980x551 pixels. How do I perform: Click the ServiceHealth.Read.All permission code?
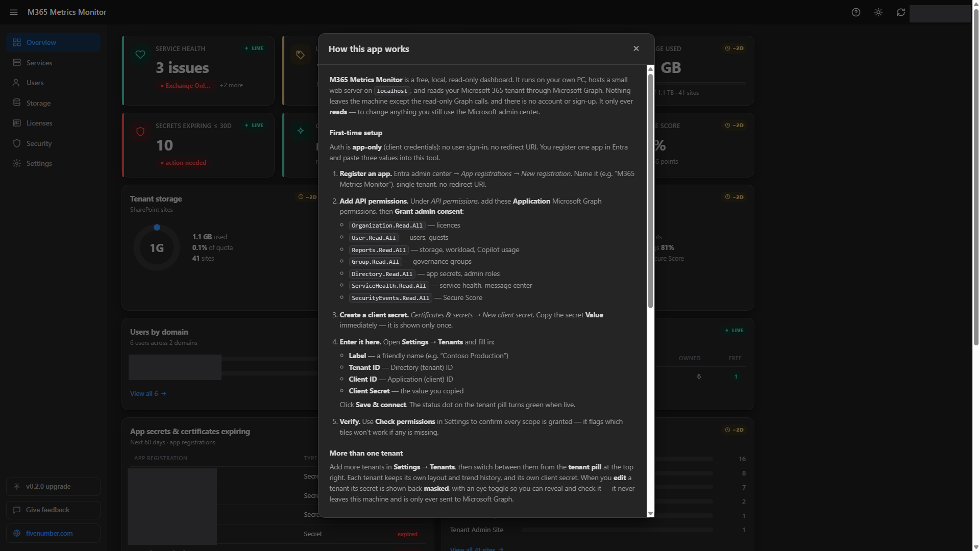click(x=389, y=286)
